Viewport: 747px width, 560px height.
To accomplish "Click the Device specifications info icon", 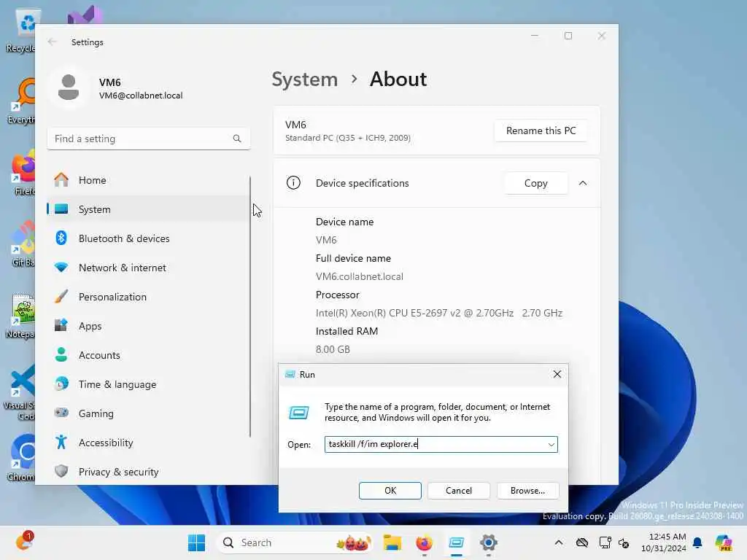I will click(x=293, y=183).
